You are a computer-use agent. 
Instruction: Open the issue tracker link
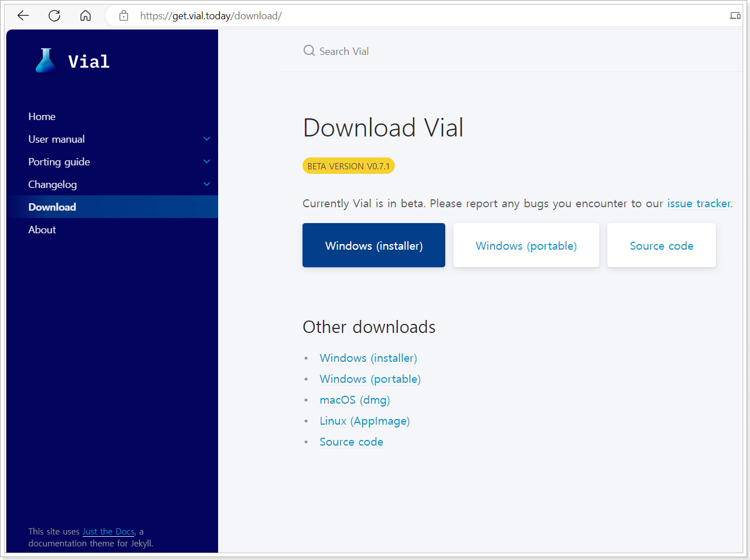point(699,203)
